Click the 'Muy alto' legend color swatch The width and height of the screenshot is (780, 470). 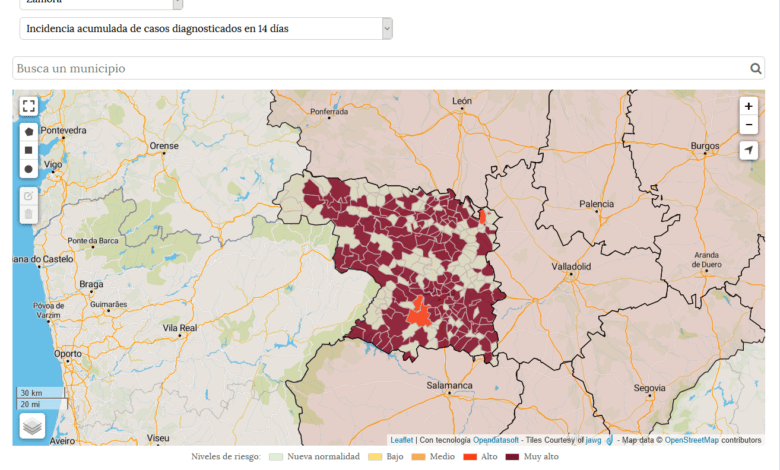pyautogui.click(x=513, y=457)
